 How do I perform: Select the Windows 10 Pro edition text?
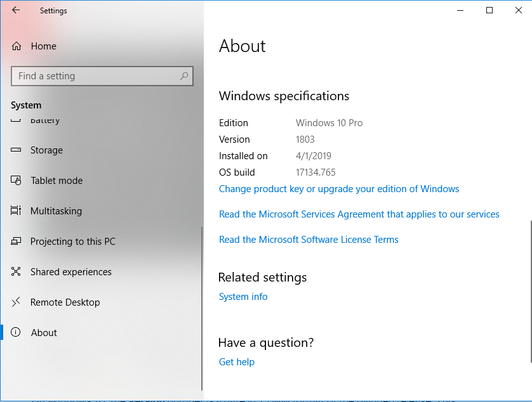[329, 123]
